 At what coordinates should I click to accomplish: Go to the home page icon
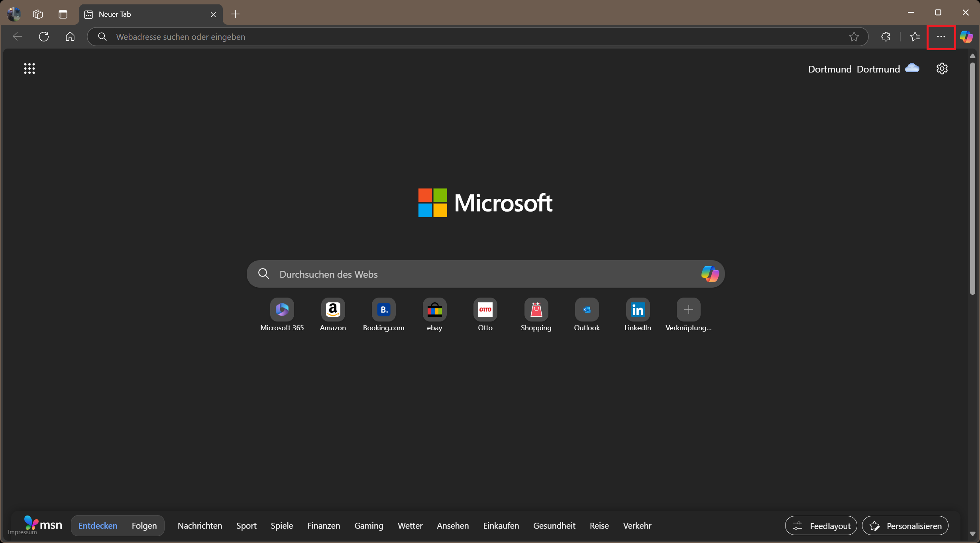coord(70,37)
